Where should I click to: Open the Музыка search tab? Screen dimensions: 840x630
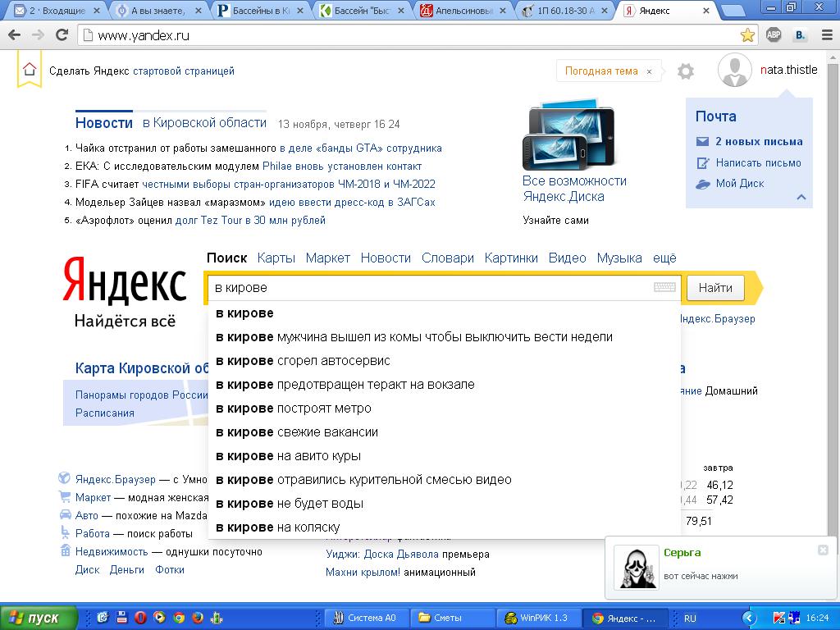pos(619,258)
